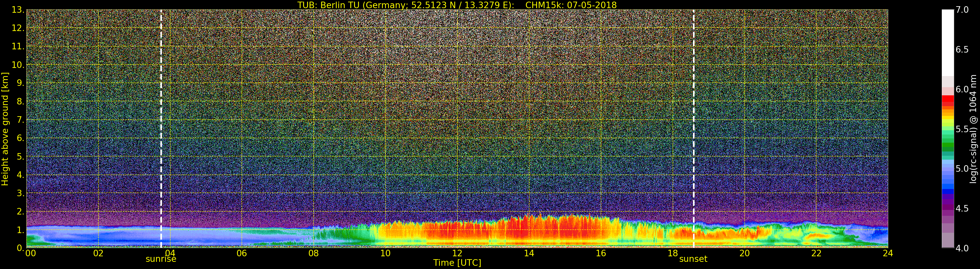Click time-axis tick label '14'

[x=529, y=253]
